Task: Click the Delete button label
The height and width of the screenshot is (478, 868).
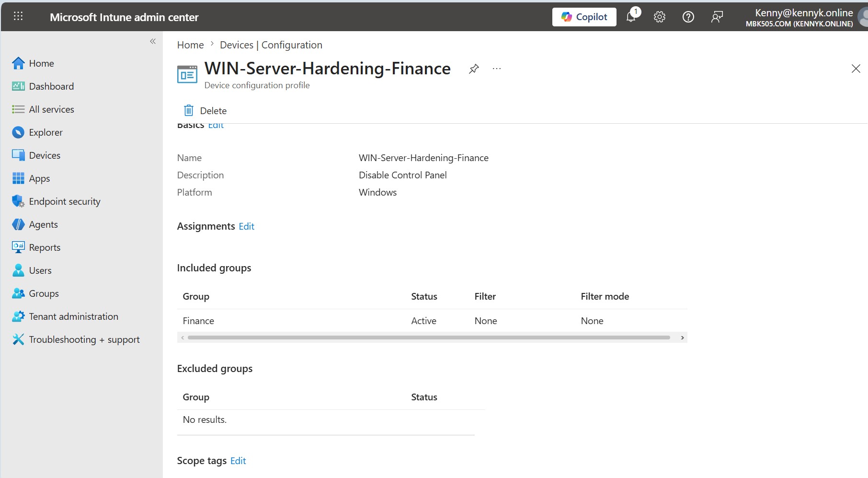Action: click(213, 111)
